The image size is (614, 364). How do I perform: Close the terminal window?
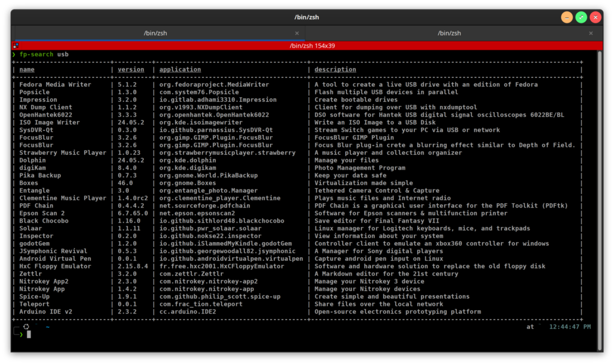click(595, 17)
